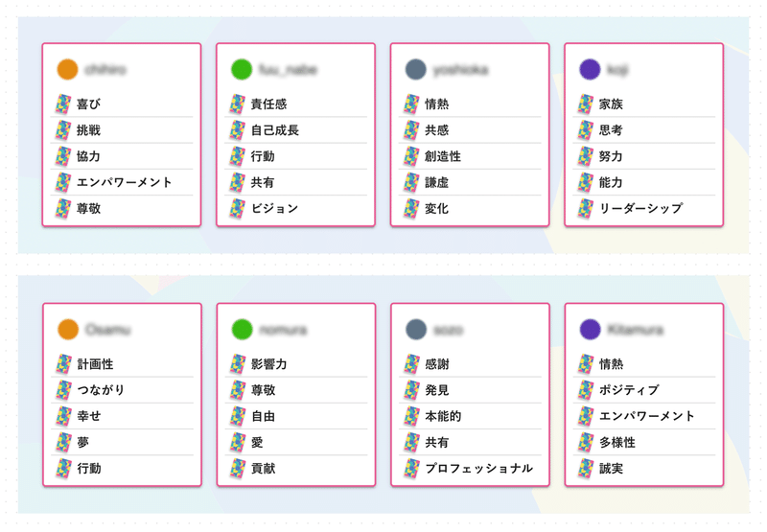Select the 貢献 entry
This screenshot has height=532, width=767.
click(296, 469)
